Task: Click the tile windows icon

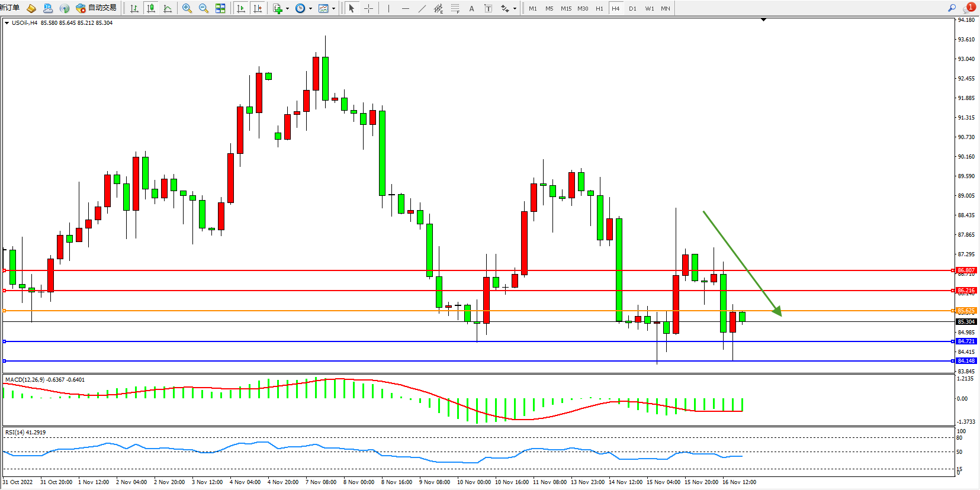Action: [x=220, y=8]
